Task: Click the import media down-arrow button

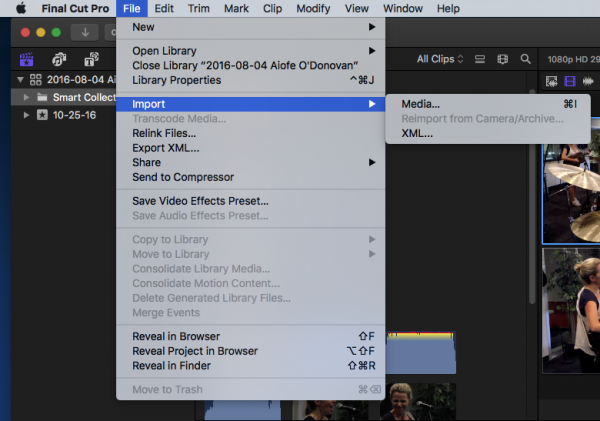Action: coord(85,32)
